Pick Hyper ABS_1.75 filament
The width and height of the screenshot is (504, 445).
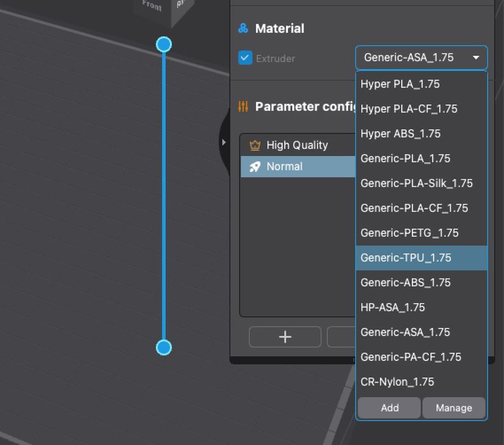coord(400,133)
